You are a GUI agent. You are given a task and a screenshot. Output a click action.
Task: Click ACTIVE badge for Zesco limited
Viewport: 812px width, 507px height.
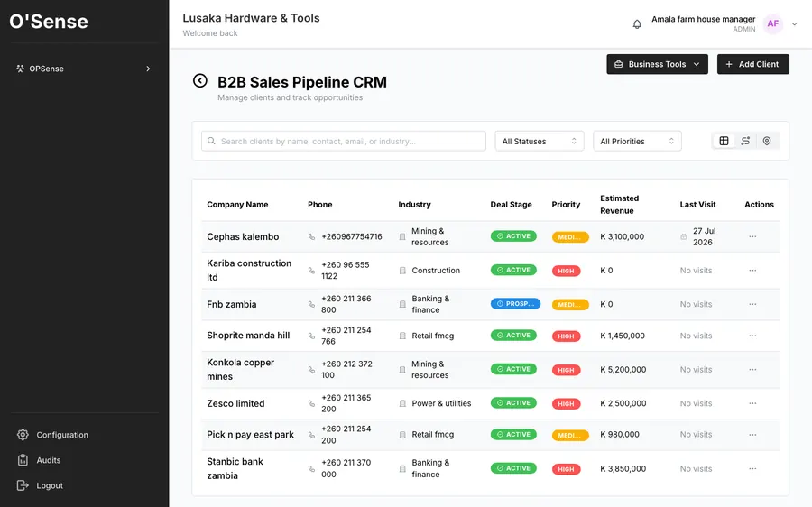click(513, 402)
